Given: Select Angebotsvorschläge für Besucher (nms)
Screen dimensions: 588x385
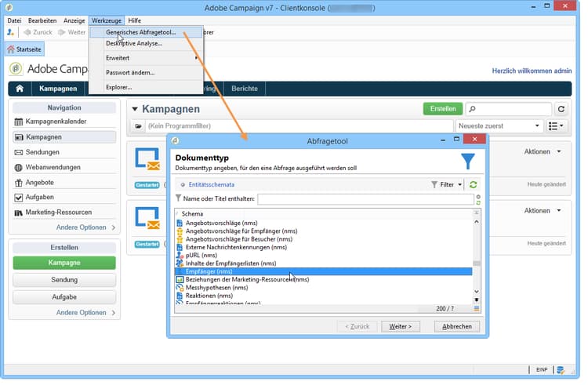Looking at the screenshot, I should pos(239,239).
